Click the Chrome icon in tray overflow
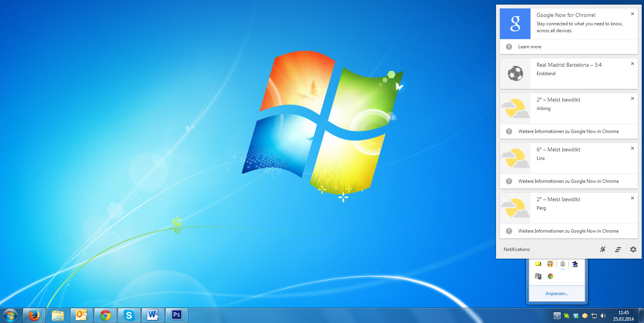The width and height of the screenshot is (644, 323). (550, 276)
